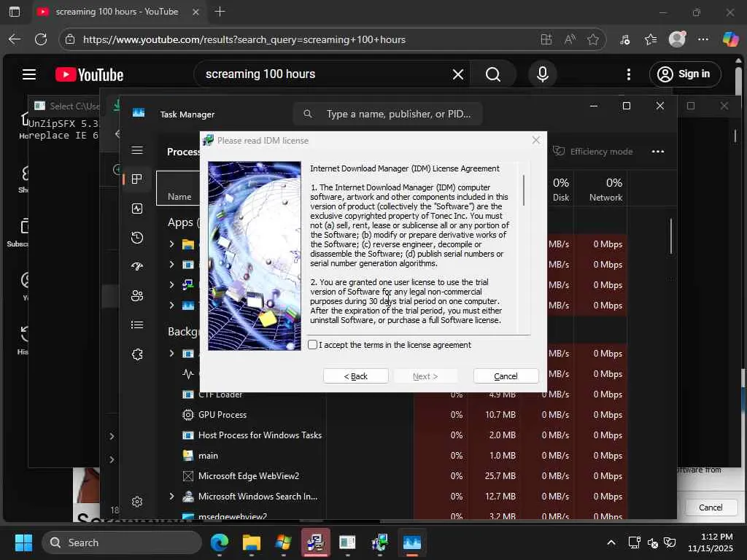This screenshot has height=560, width=747.
Task: Open App history icon in Task Manager
Action: pos(137,238)
